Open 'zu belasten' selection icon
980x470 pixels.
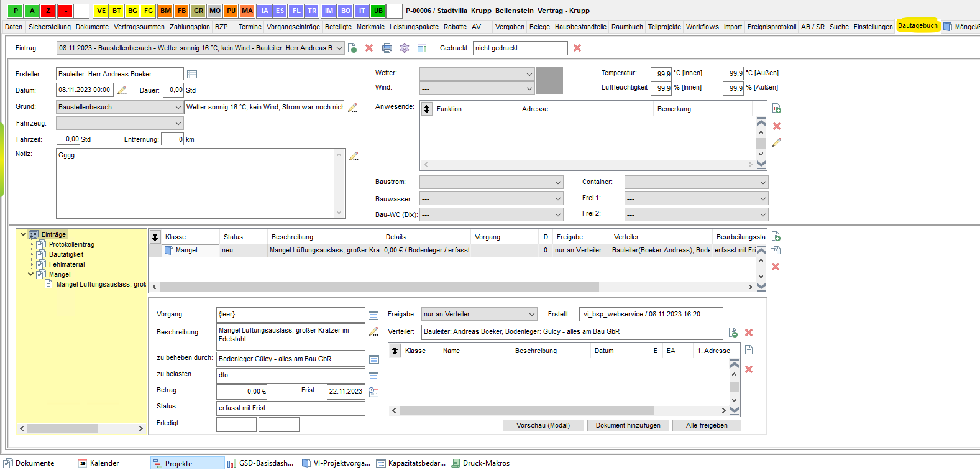point(373,376)
